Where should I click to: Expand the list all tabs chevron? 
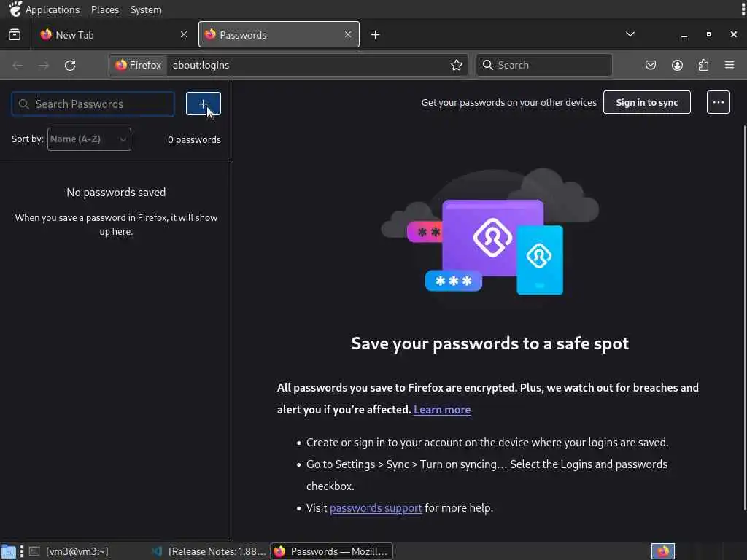coord(630,34)
